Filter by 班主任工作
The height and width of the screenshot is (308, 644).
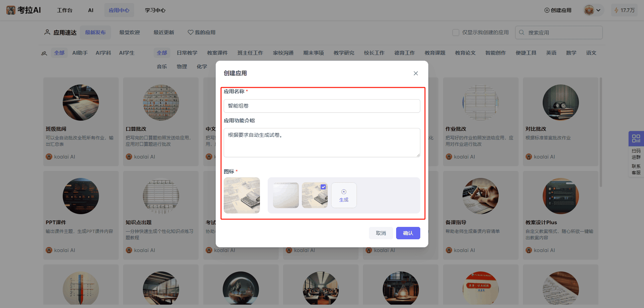[250, 53]
